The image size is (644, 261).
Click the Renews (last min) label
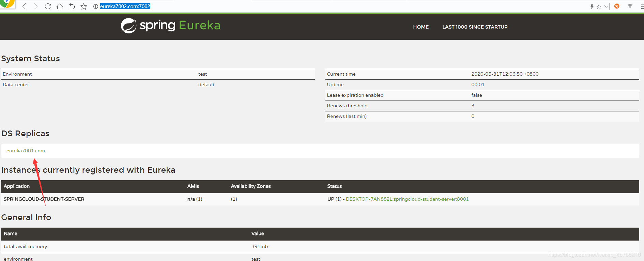[x=347, y=116]
